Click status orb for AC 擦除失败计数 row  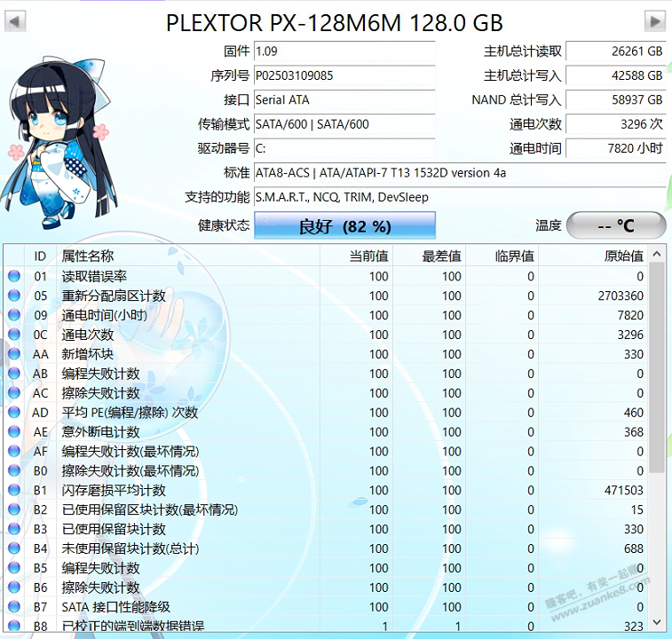[x=14, y=392]
